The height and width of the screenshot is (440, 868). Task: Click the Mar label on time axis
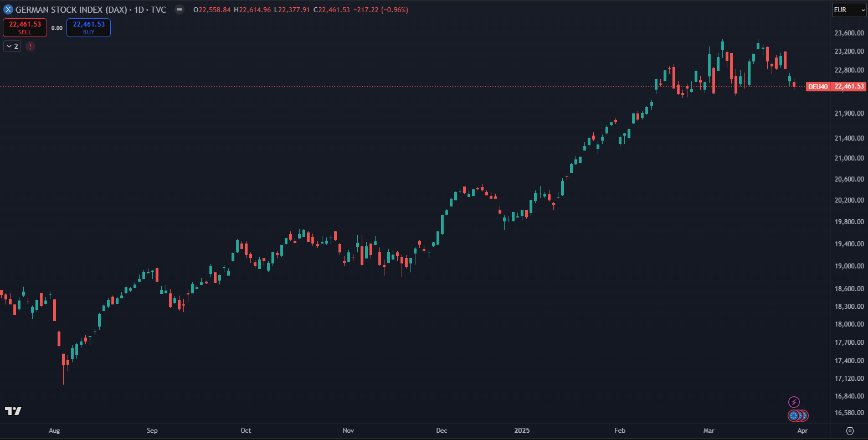[x=708, y=431]
